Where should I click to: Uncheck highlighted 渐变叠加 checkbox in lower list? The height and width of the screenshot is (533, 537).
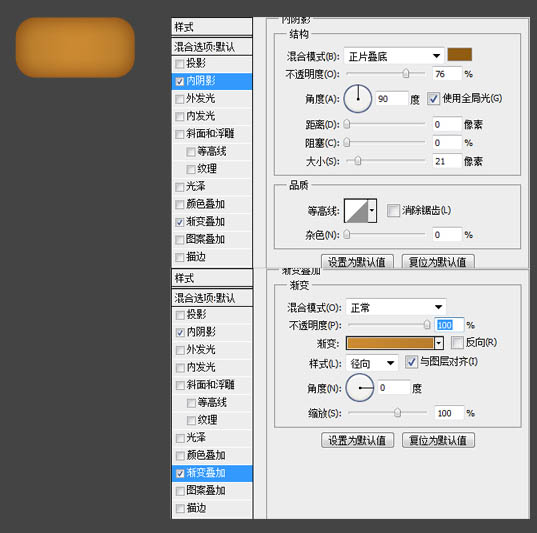[180, 473]
